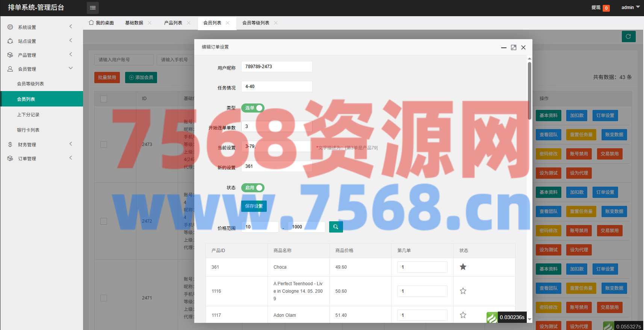
Task: Toggle the 连单 type switch
Action: coord(253,108)
